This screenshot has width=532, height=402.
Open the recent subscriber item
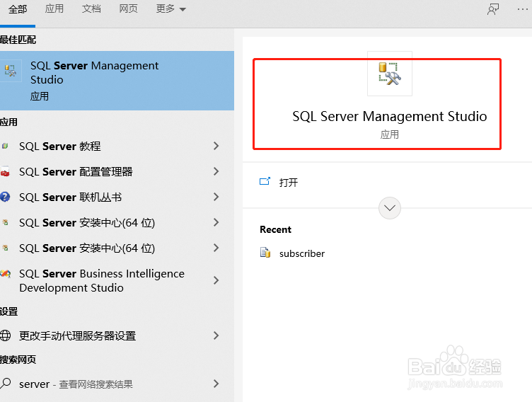click(302, 253)
